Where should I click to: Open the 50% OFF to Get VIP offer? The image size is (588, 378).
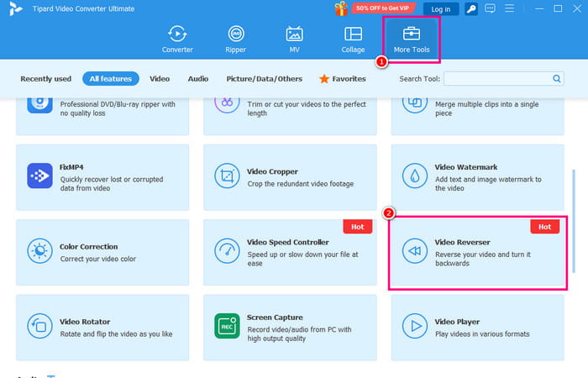pos(383,8)
